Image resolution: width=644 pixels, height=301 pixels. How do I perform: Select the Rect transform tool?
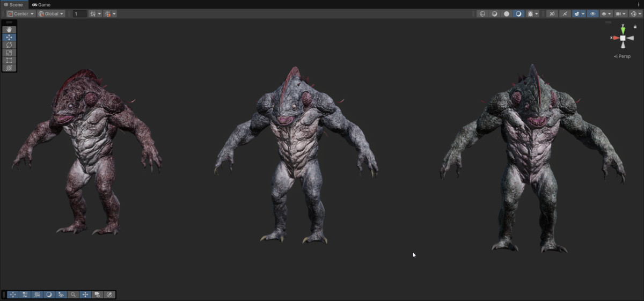(9, 60)
